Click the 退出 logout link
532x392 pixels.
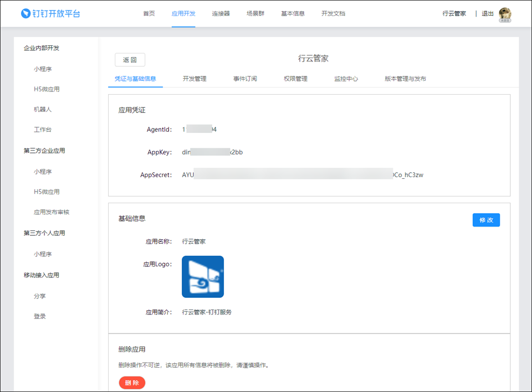tap(487, 14)
